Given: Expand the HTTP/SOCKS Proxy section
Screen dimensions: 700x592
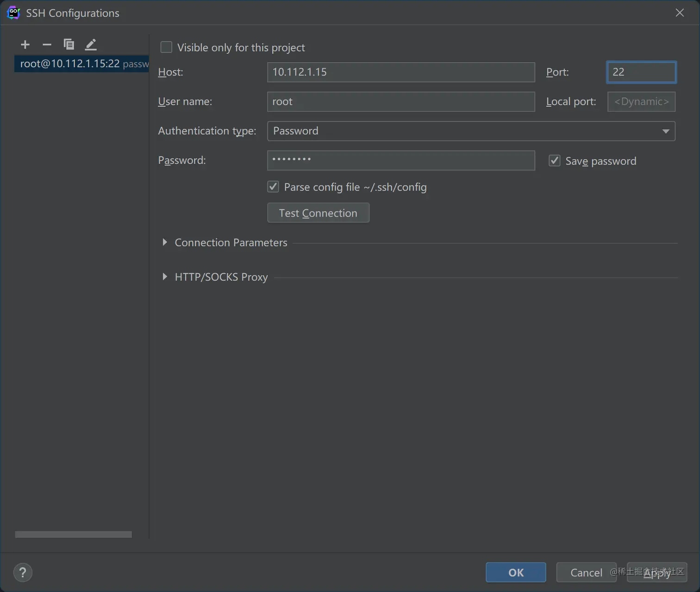Looking at the screenshot, I should 165,277.
